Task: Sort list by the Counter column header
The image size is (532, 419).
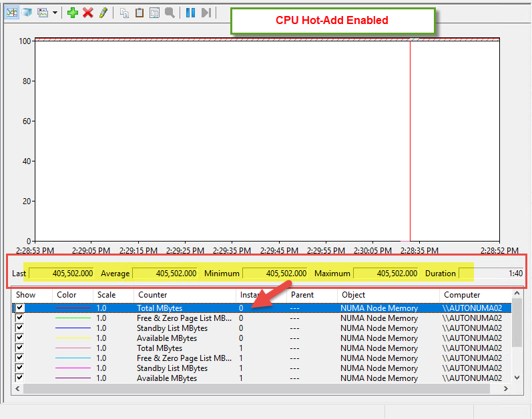Action: [x=152, y=294]
